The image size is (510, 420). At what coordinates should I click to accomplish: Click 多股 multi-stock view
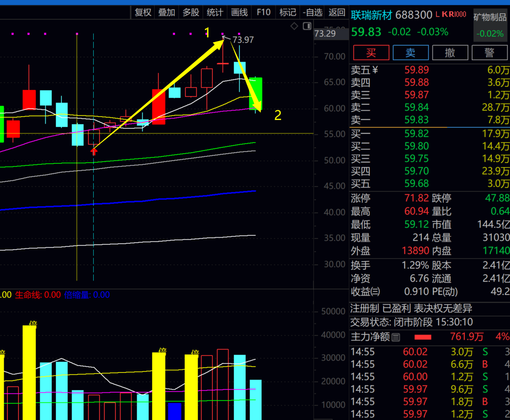coord(191,12)
